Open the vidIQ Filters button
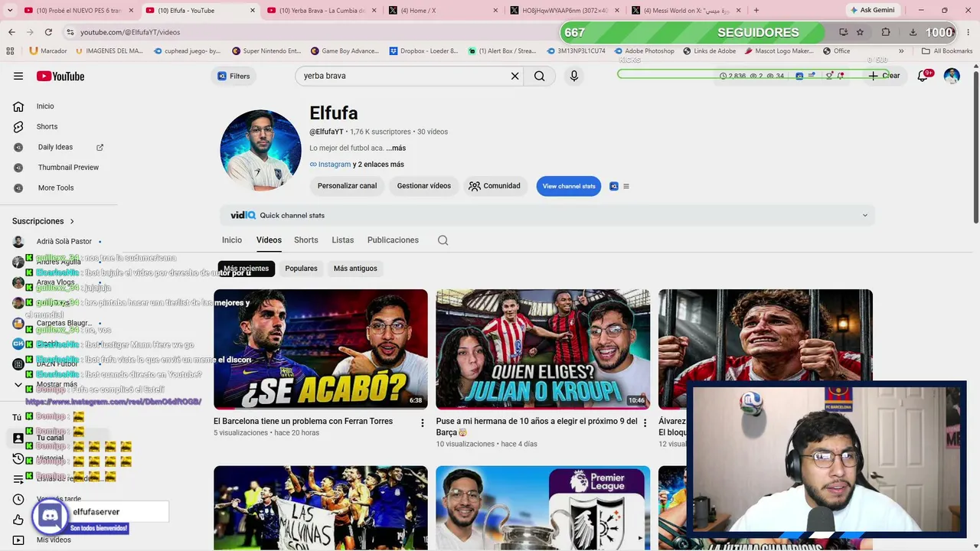The height and width of the screenshot is (551, 980). (x=234, y=76)
